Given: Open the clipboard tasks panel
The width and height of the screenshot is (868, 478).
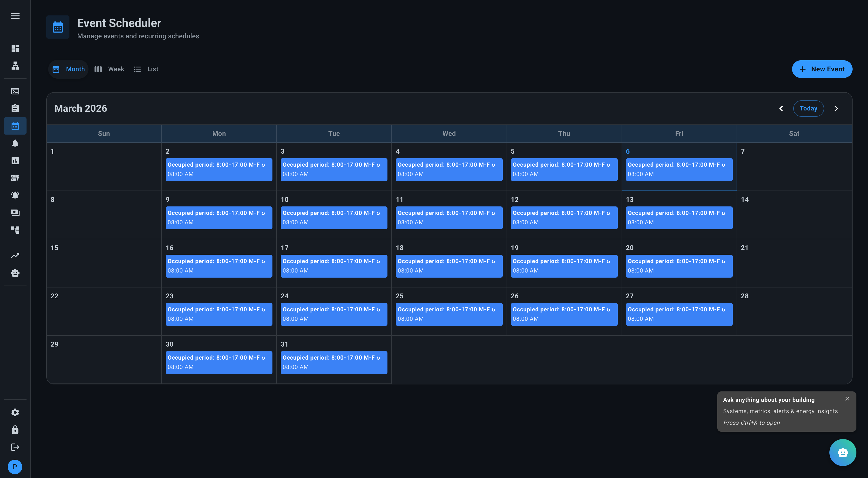Looking at the screenshot, I should click(x=15, y=108).
